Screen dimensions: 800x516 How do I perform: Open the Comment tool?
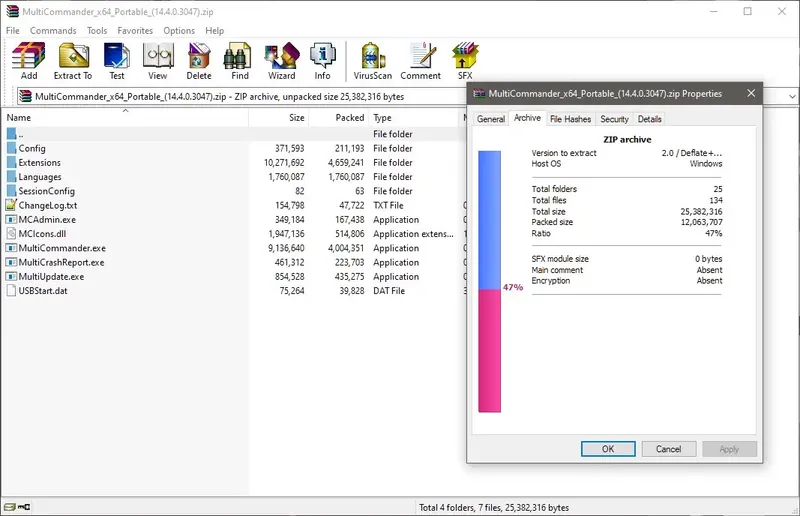420,61
